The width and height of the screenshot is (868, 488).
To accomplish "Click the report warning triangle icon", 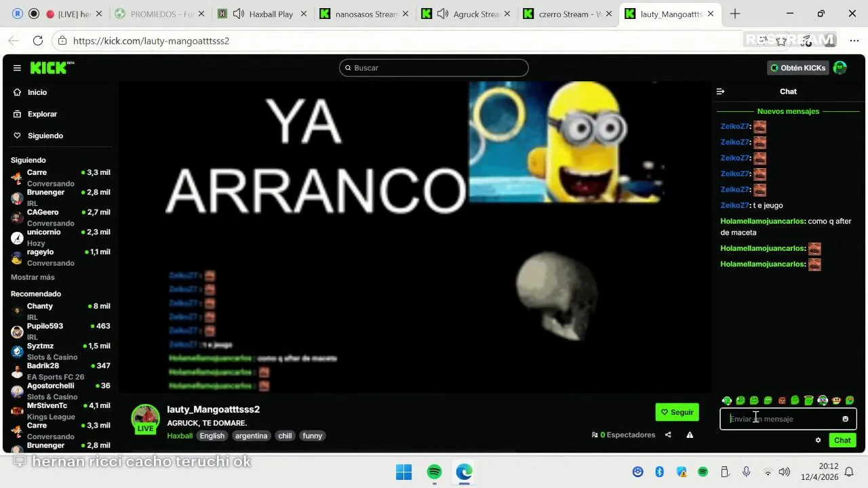I will (x=690, y=435).
